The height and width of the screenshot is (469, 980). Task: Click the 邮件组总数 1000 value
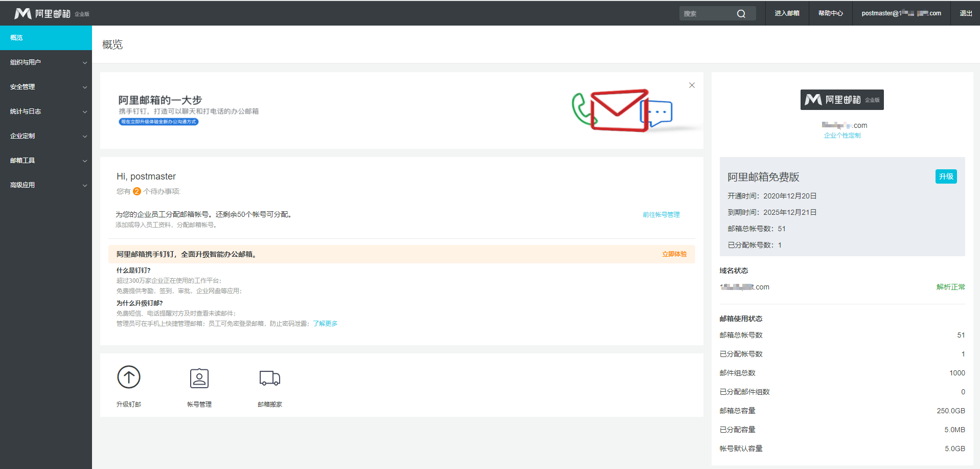coord(957,373)
